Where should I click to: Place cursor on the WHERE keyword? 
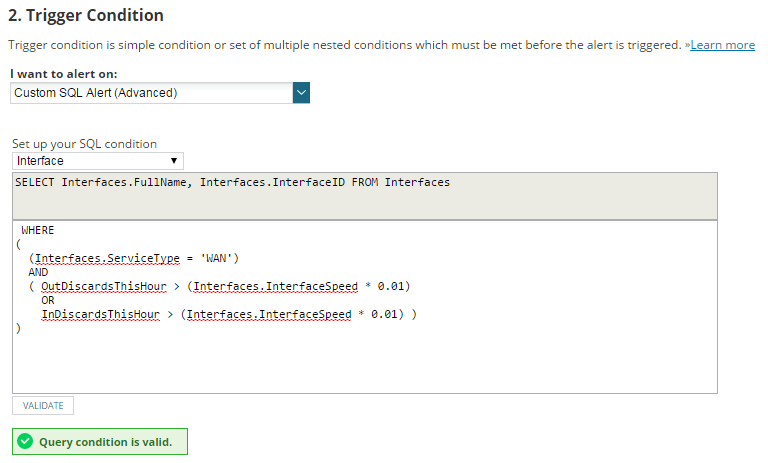38,230
